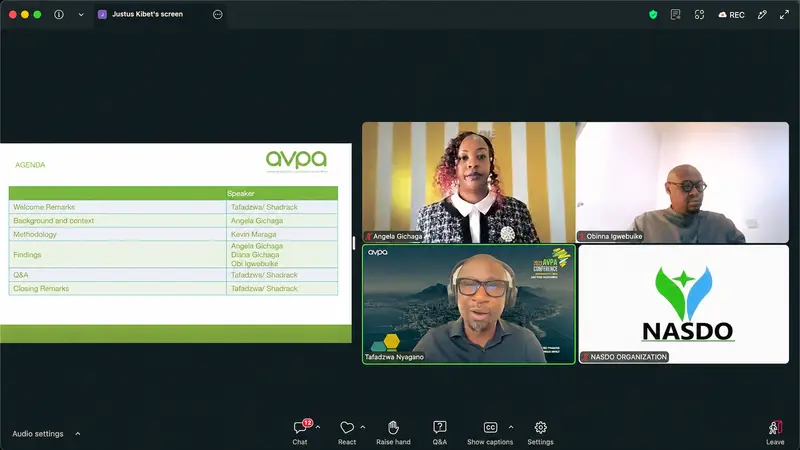Click the Findings cell
The height and width of the screenshot is (450, 800).
click(x=117, y=255)
